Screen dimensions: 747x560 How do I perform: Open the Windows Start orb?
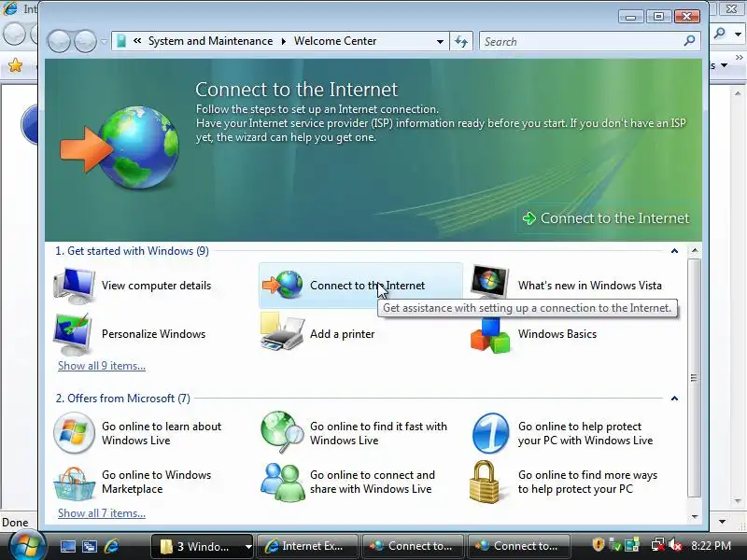pos(27,545)
